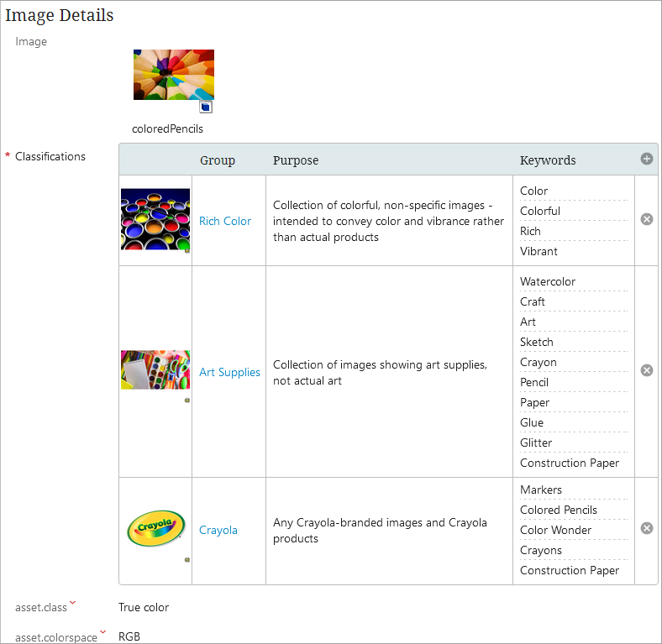Click the small icon under Rich Color thumbnail
The width and height of the screenshot is (662, 644).
coord(187,250)
